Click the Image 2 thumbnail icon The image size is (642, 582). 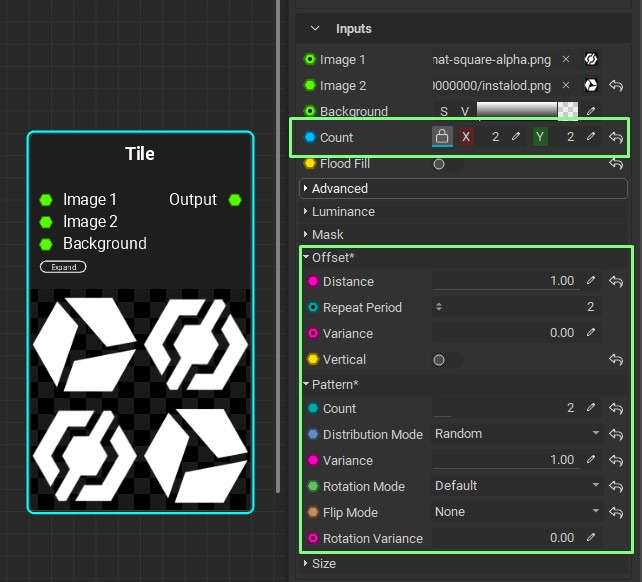point(591,86)
